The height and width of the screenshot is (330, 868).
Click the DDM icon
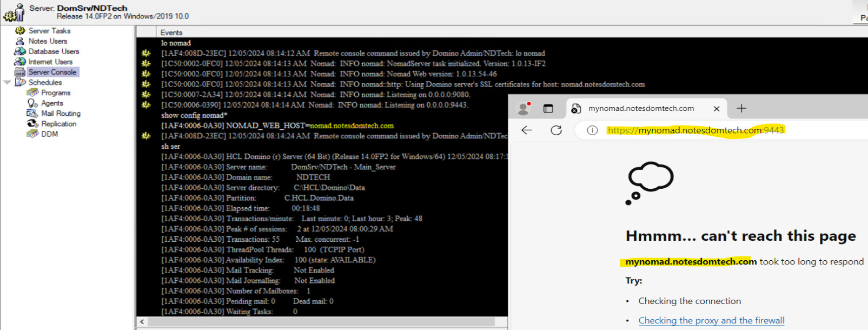coord(32,134)
